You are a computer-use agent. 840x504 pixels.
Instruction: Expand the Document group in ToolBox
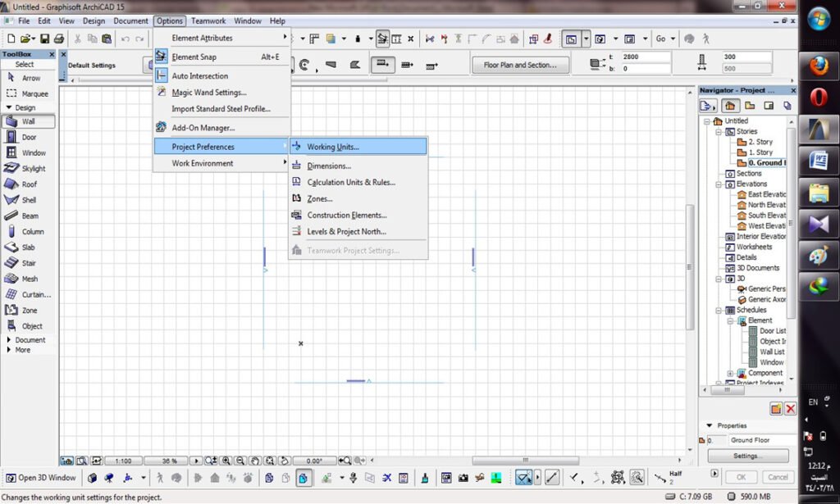9,339
